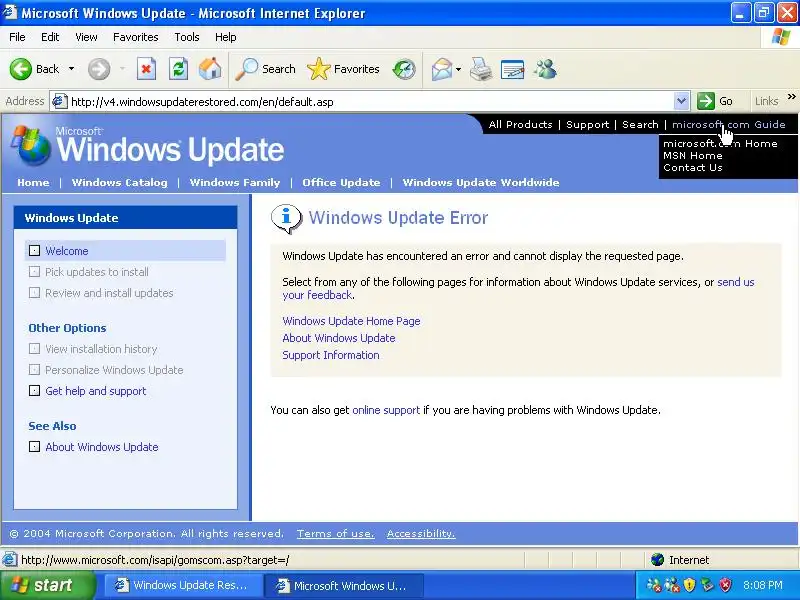Go to Home page house icon
This screenshot has width=800, height=600.
coord(210,69)
